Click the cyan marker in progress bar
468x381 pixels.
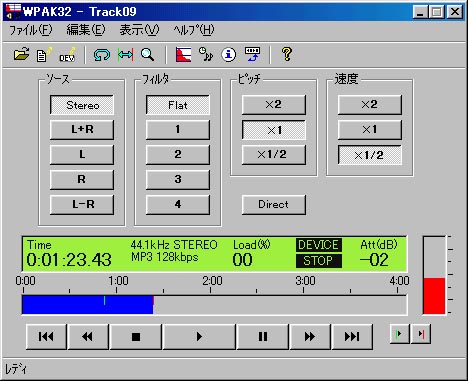105,300
